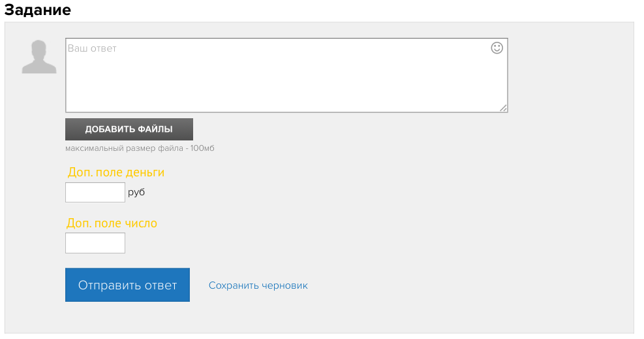Focus the 'Ваш ответ' answer text area

tap(286, 75)
